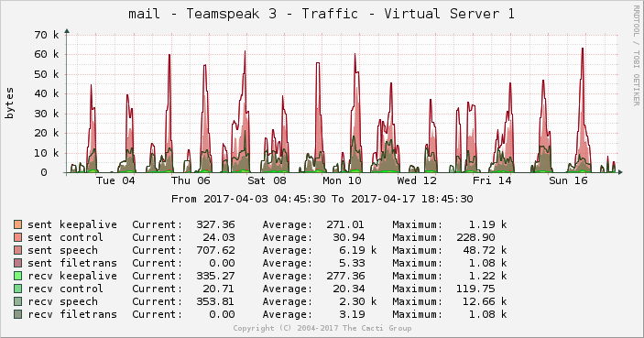Screen dimensions: 644x338
Task: Click the 'Mon 10' x-axis date label
Action: [342, 180]
